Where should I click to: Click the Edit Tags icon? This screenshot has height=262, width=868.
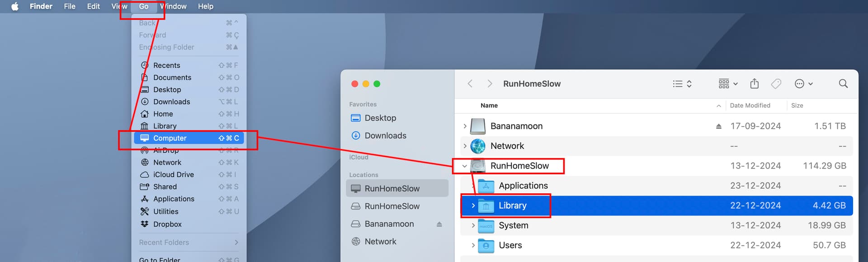[x=776, y=84]
